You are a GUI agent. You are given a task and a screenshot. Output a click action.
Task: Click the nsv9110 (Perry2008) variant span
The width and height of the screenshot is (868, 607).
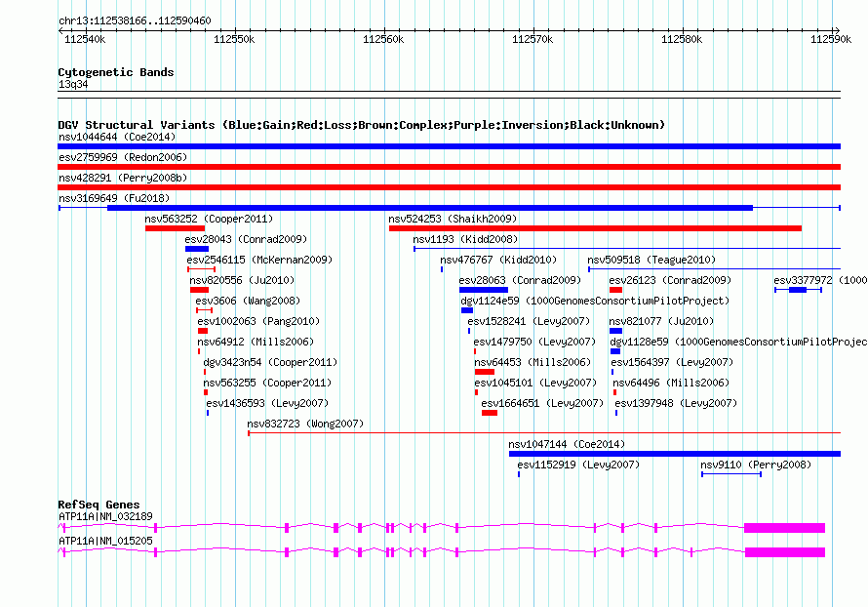click(x=731, y=474)
